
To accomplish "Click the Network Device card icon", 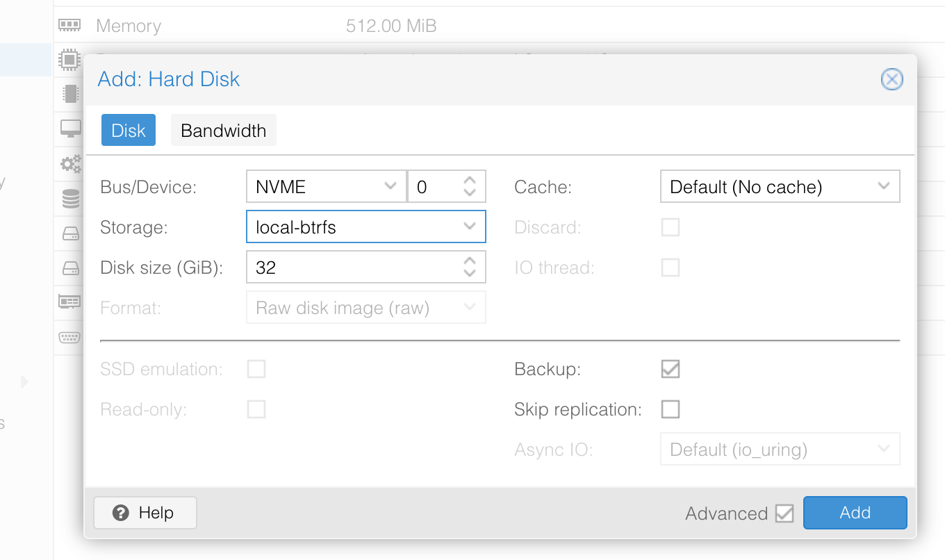I will [69, 302].
